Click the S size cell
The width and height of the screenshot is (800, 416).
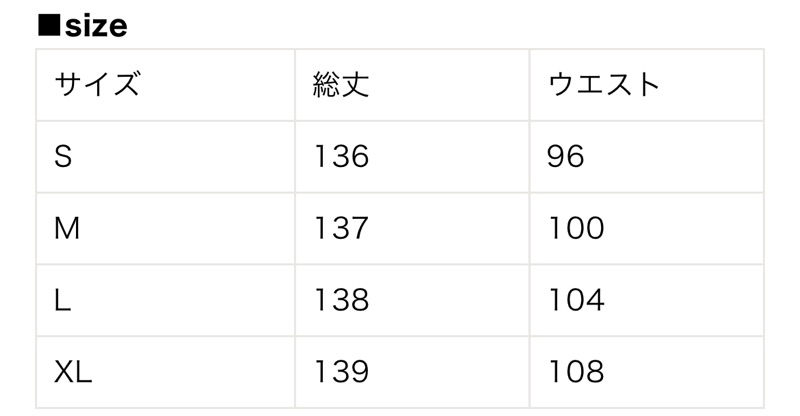63,156
